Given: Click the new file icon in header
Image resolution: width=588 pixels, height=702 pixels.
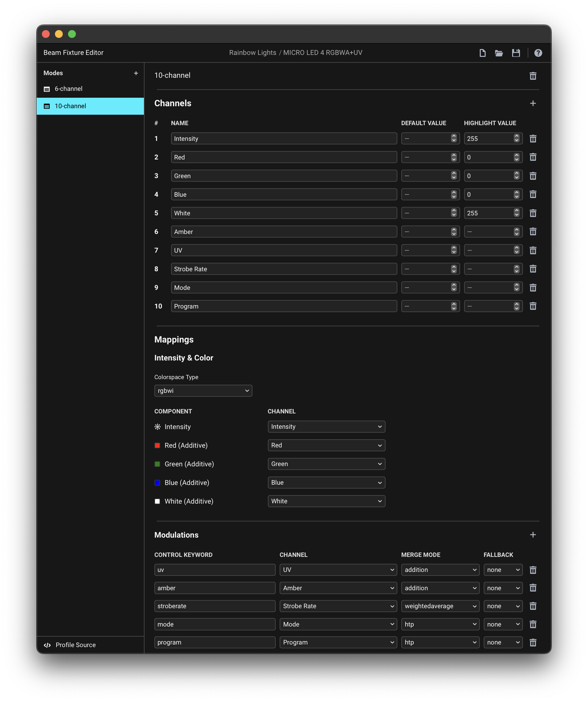Looking at the screenshot, I should pos(482,53).
